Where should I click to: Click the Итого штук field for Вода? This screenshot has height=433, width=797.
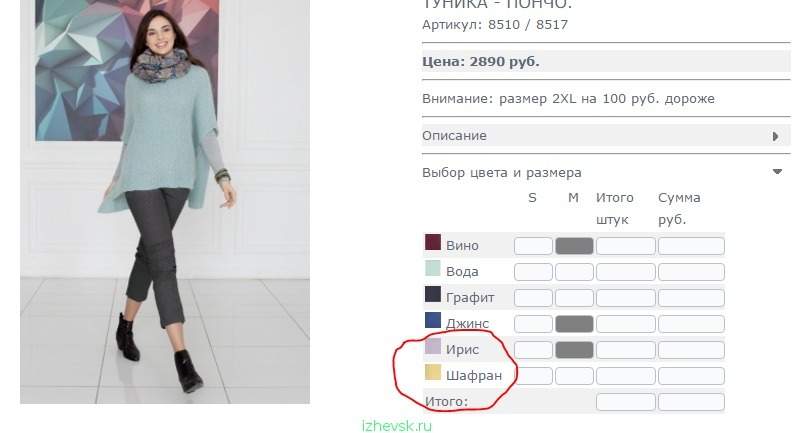click(x=626, y=272)
